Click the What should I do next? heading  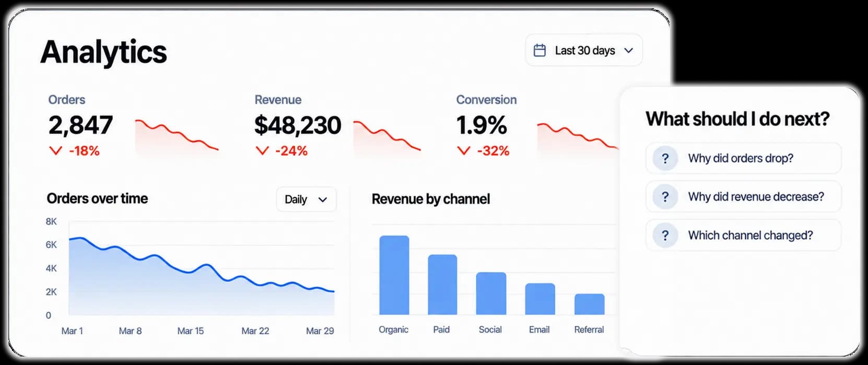[x=737, y=119]
